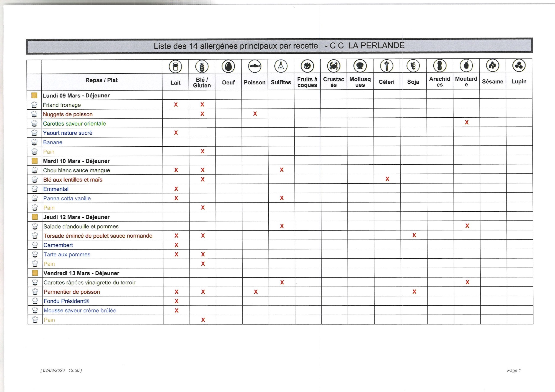Click the egg allergen icon

(x=228, y=66)
